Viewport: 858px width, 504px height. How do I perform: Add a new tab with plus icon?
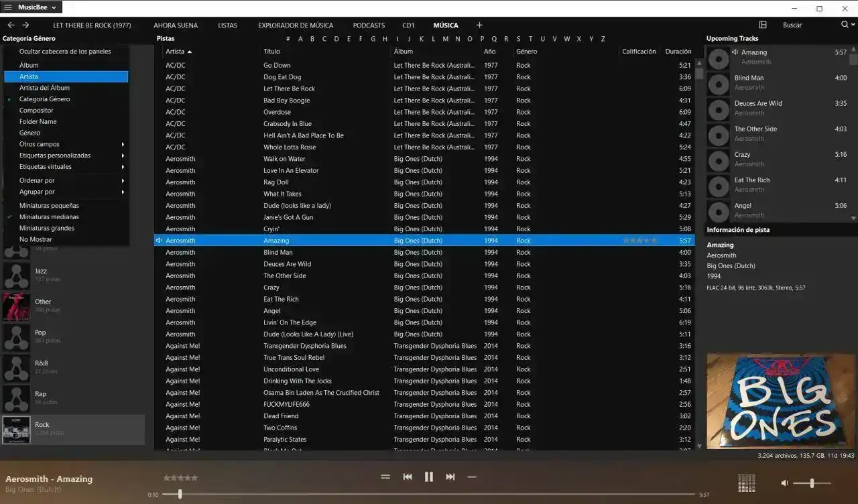(x=479, y=25)
